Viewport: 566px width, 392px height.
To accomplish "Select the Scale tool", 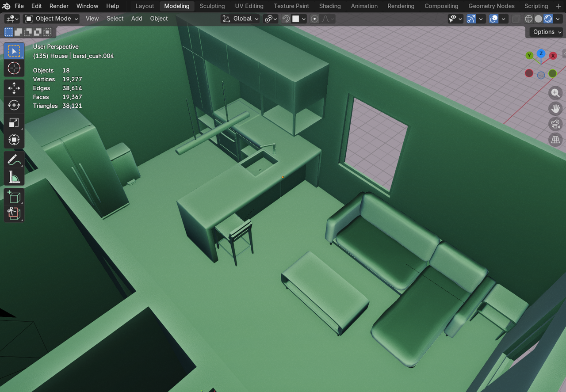I will [14, 122].
